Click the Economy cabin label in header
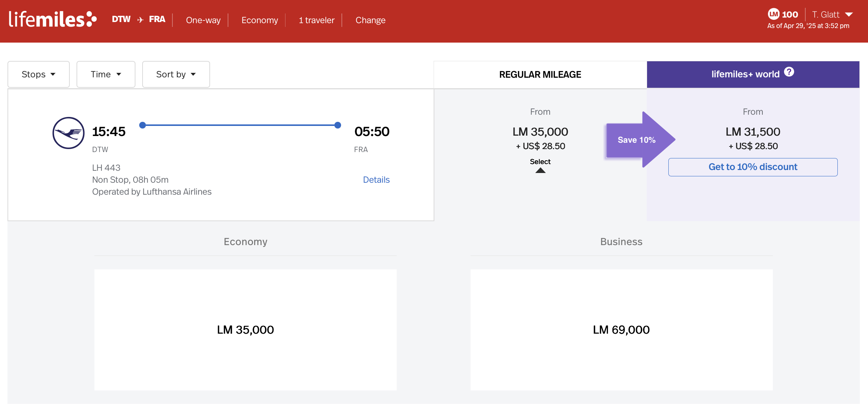 [x=260, y=20]
